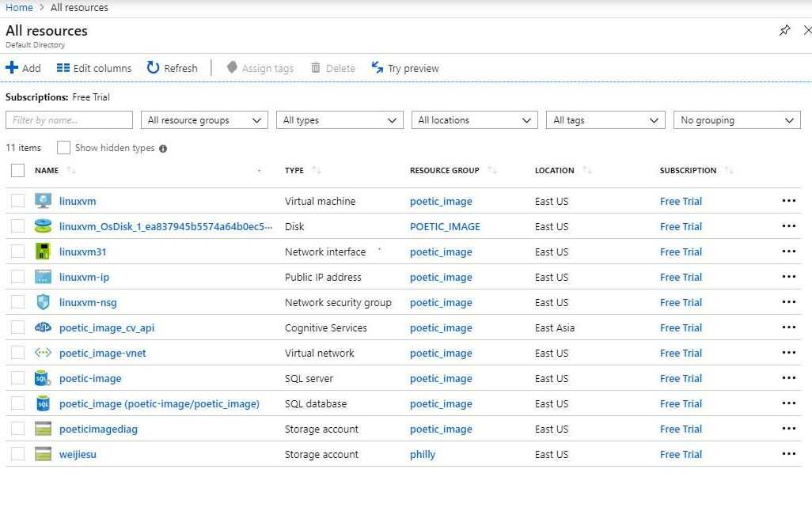Sort by the Subscription column arrows
812x507 pixels.
click(729, 170)
